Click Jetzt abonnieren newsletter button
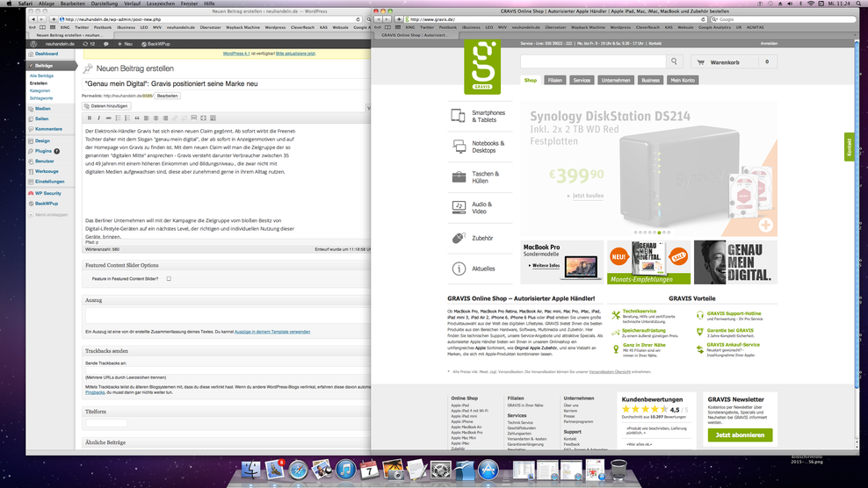 [x=740, y=434]
